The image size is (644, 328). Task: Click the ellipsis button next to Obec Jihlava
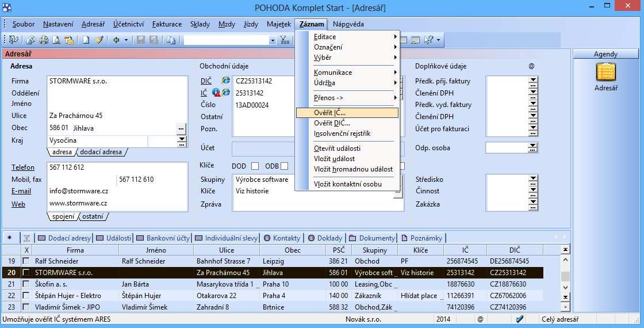(181, 129)
